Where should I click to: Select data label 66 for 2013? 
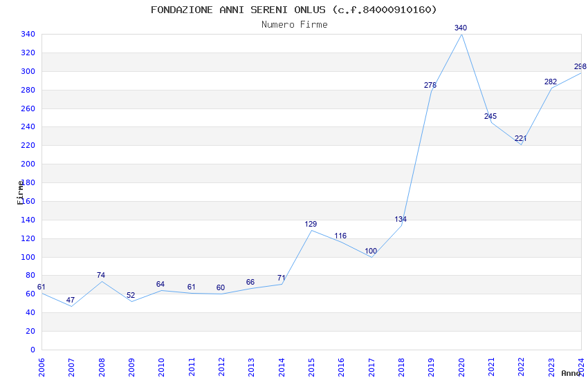coord(250,283)
